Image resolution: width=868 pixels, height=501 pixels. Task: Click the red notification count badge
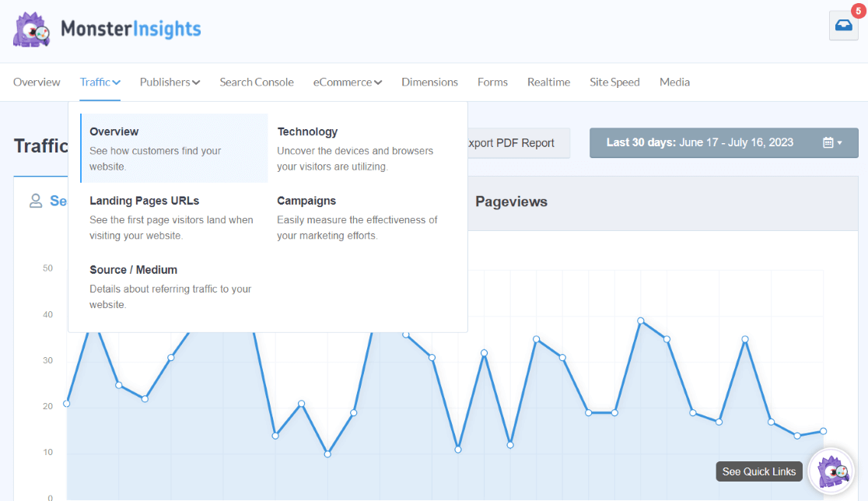click(859, 11)
